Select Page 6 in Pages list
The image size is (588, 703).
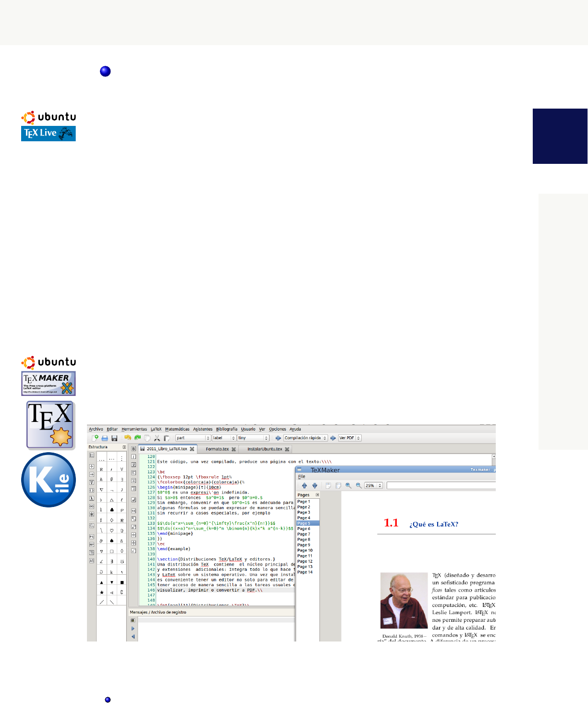tap(308, 529)
